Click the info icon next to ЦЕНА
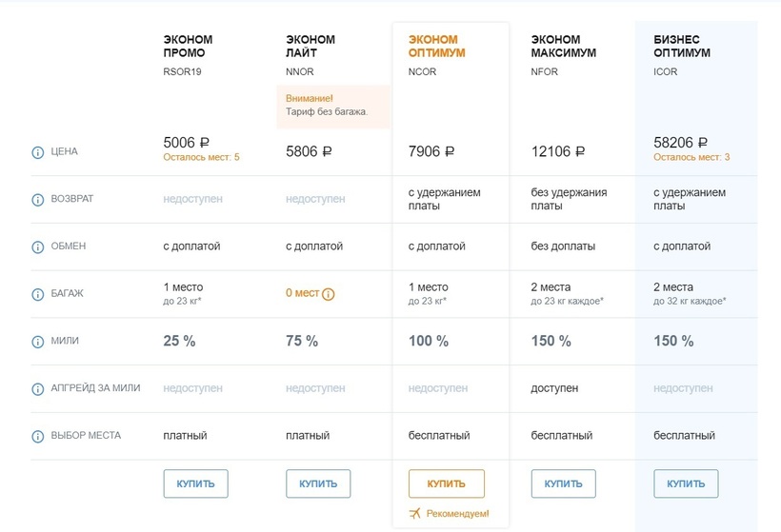 [38, 152]
